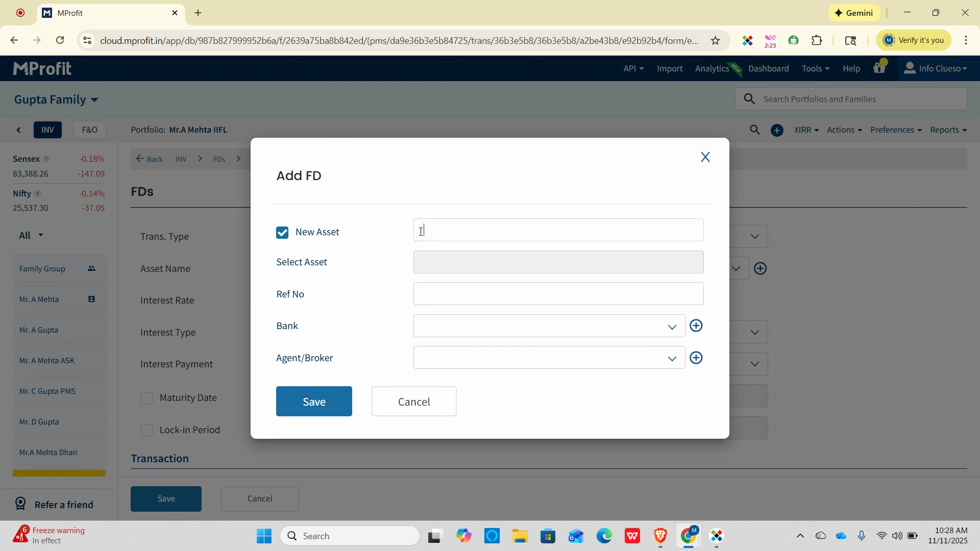Click the Refer a friend badge icon
This screenshot has height=551, width=980.
click(20, 504)
